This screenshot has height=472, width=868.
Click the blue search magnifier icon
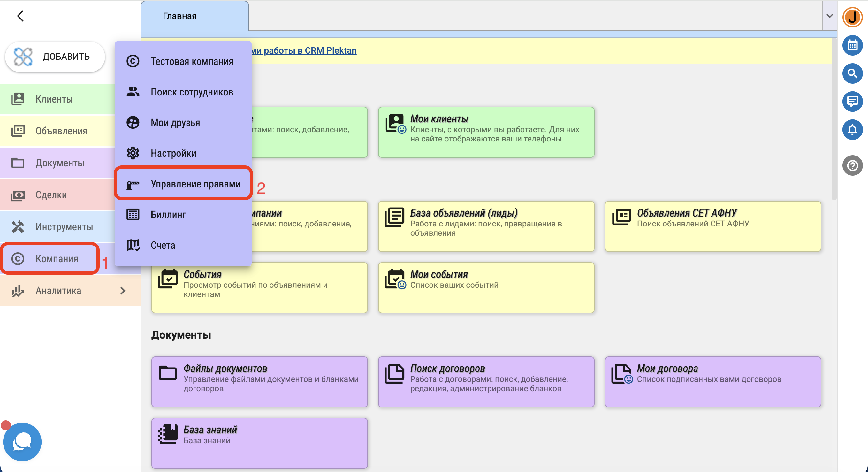pos(852,73)
